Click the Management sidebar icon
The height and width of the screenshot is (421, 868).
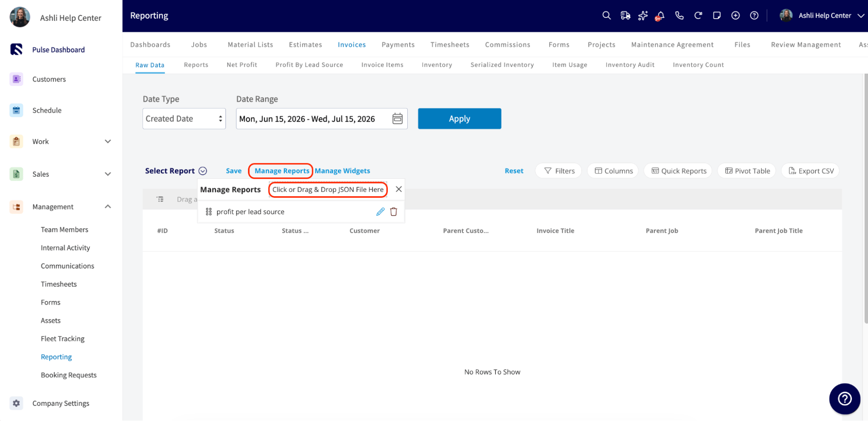(16, 207)
